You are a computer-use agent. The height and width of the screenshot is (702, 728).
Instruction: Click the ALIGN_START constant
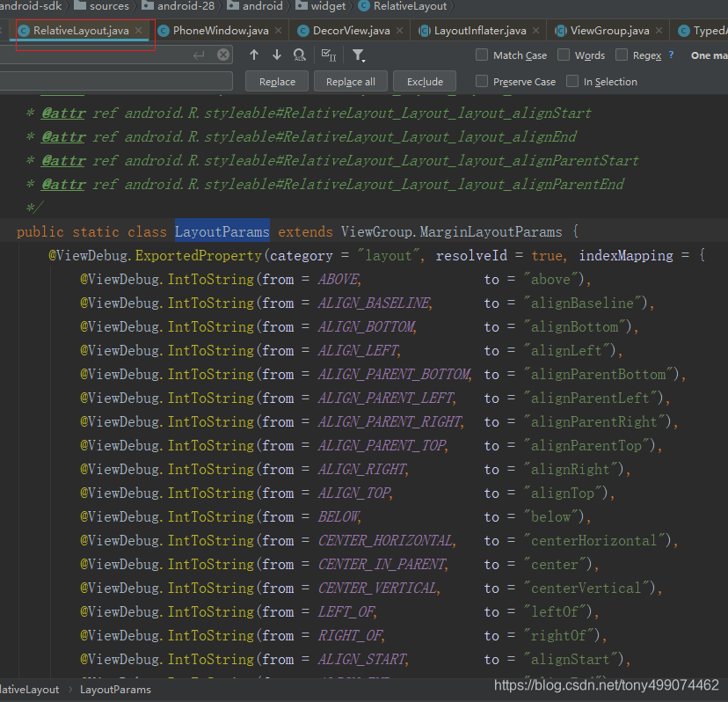tap(361, 659)
